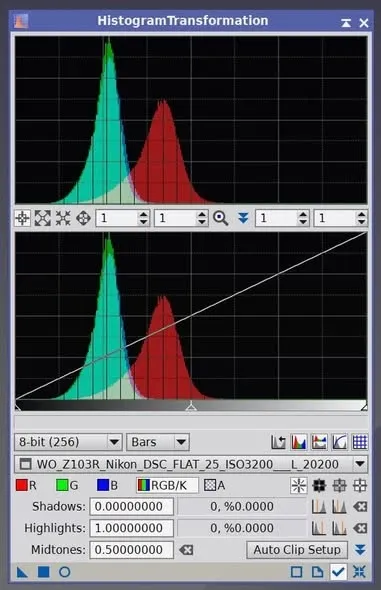This screenshot has width=381, height=590.
Task: Click the midtones balance triangle slider handle
Action: [191, 406]
